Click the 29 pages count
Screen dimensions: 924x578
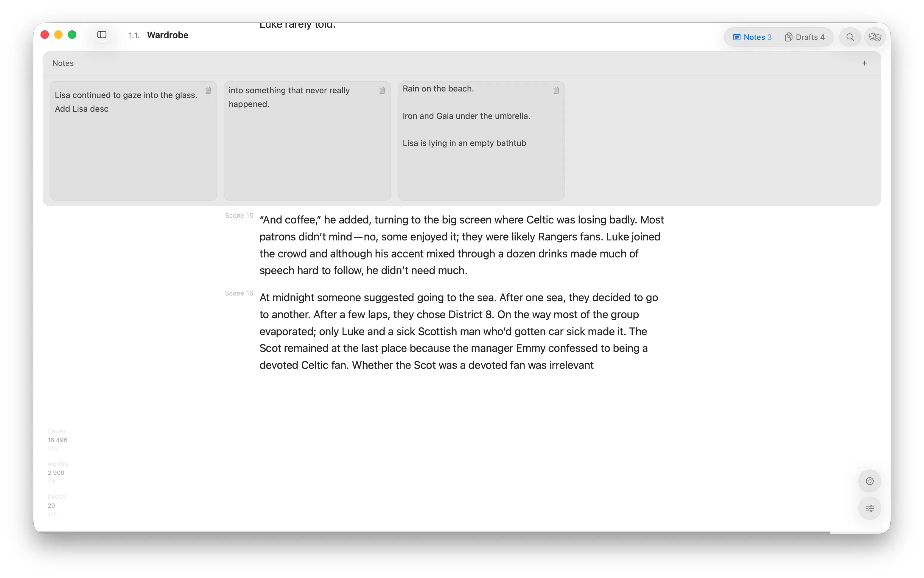pos(51,505)
